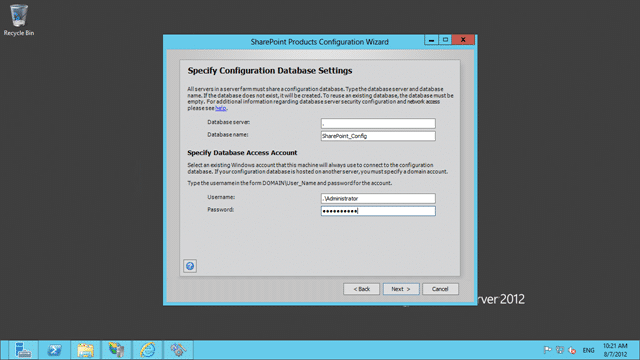Click the Database server: label
The height and width of the screenshot is (360, 640).
pos(228,122)
